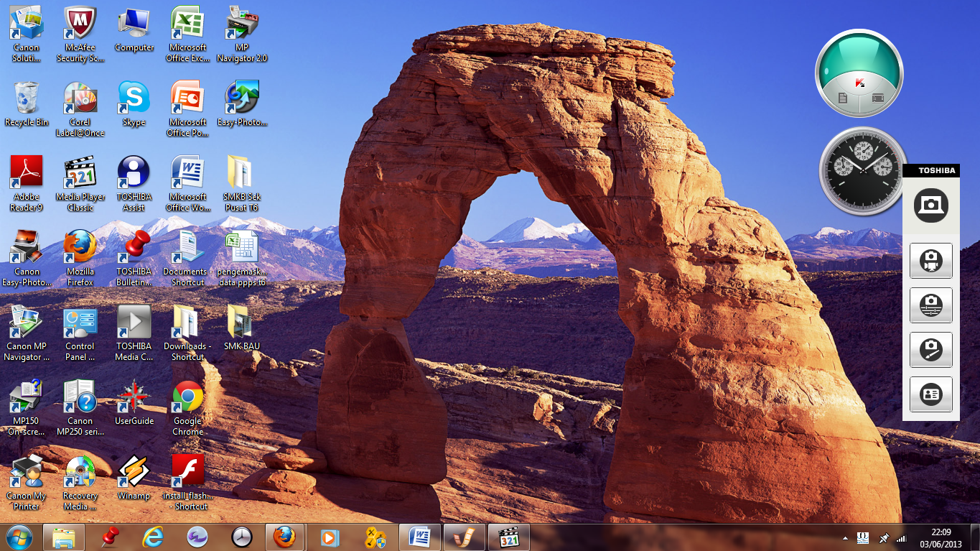Click the network signal tray icon
This screenshot has height=551, width=980.
[901, 537]
